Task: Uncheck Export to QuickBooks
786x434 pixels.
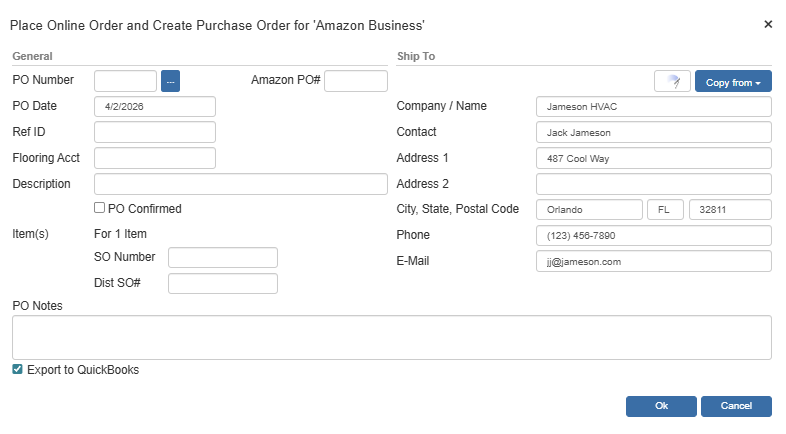Action: click(x=17, y=369)
